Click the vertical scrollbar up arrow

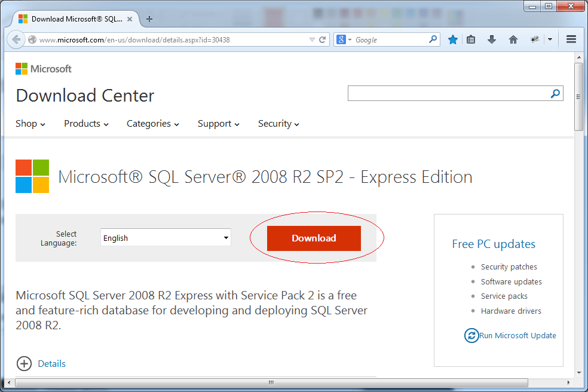click(x=579, y=57)
